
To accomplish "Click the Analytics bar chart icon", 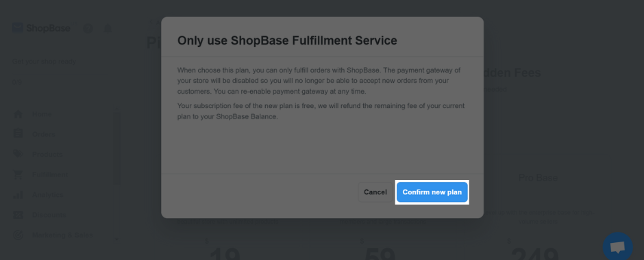I will (x=18, y=195).
